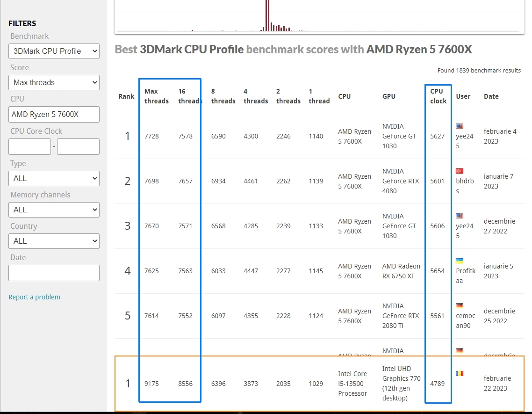Viewport: 532px width, 414px height.
Task: Click the 8556 score in the i5-13500 row
Action: [185, 384]
